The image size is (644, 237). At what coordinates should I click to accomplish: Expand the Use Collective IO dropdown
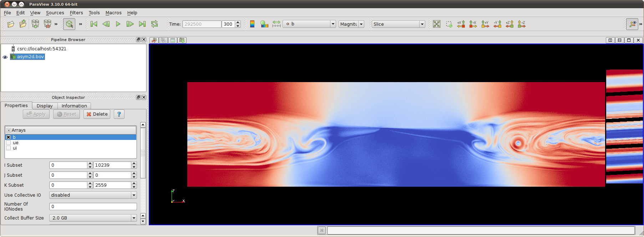pyautogui.click(x=93, y=195)
